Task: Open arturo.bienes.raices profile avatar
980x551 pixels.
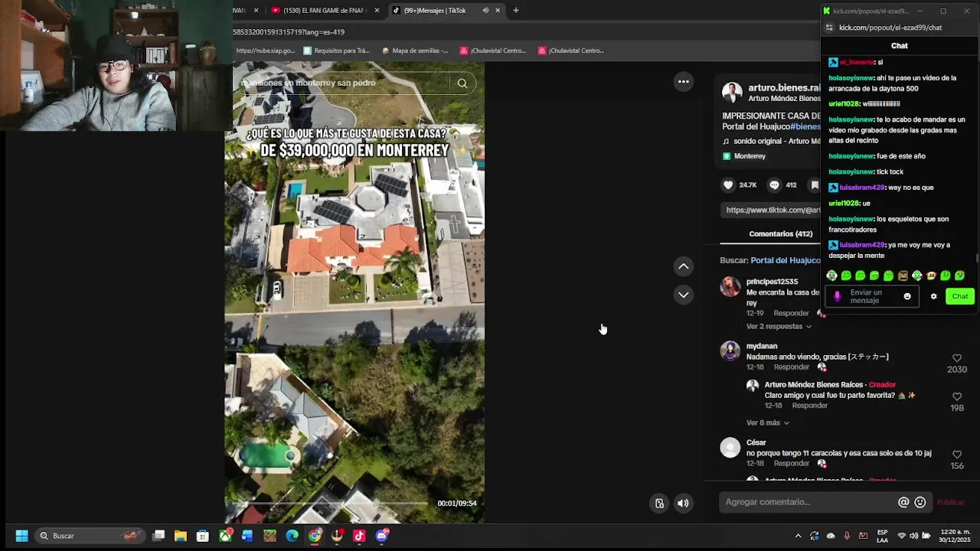Action: click(732, 93)
